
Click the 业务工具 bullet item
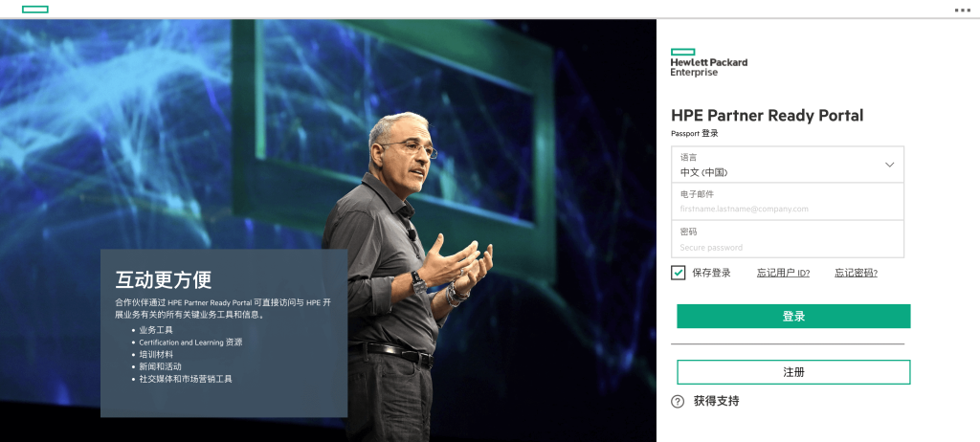pyautogui.click(x=156, y=330)
